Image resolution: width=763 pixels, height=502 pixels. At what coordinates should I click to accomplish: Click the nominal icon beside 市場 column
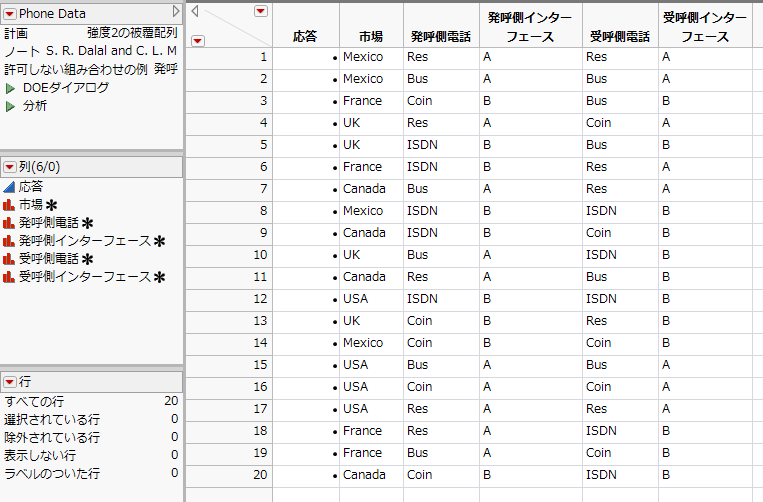(10, 204)
